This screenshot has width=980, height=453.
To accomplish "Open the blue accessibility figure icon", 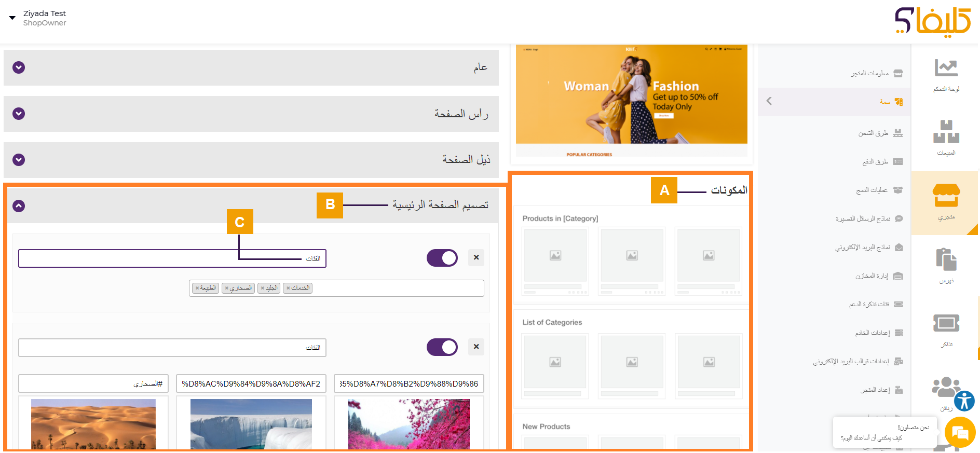I will [964, 401].
